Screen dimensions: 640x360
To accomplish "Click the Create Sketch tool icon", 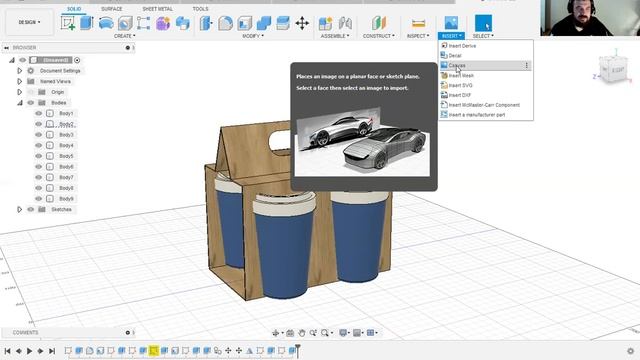I will point(68,23).
